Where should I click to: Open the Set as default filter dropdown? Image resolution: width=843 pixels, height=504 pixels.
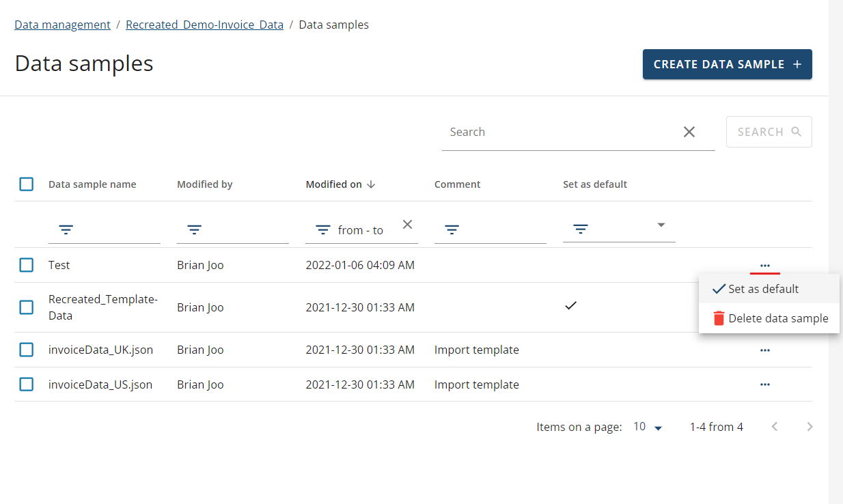[x=661, y=225]
